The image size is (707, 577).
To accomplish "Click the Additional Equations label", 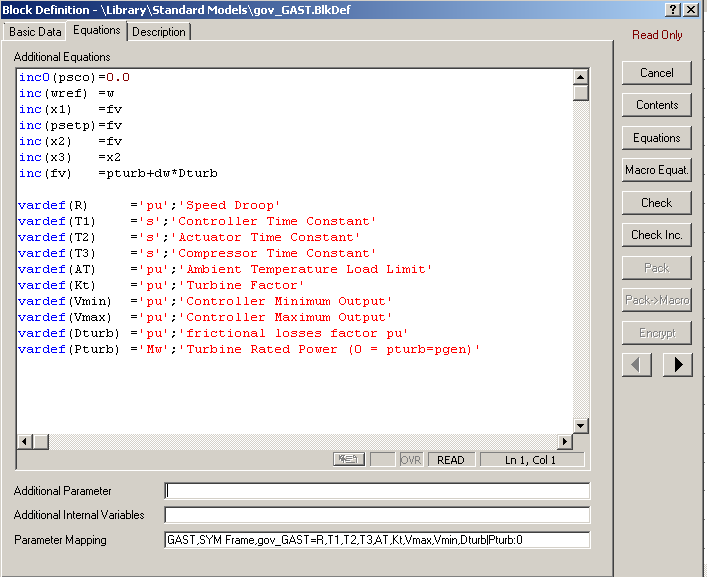I will pos(62,57).
